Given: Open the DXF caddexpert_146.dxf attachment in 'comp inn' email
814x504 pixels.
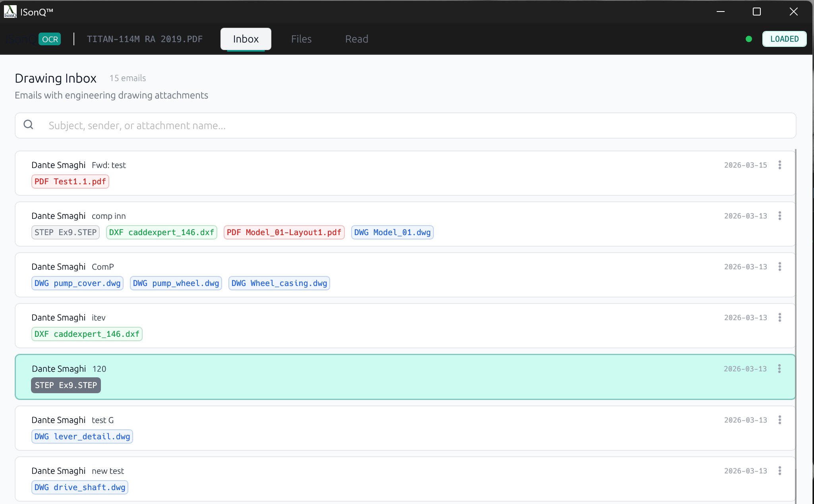Looking at the screenshot, I should [162, 232].
